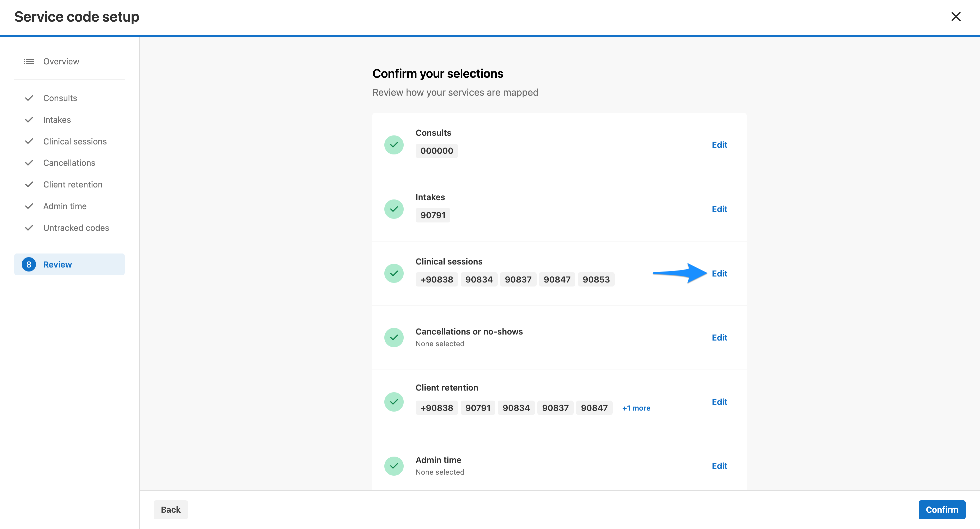The image size is (980, 529).
Task: Click the Overview list icon
Action: click(29, 61)
